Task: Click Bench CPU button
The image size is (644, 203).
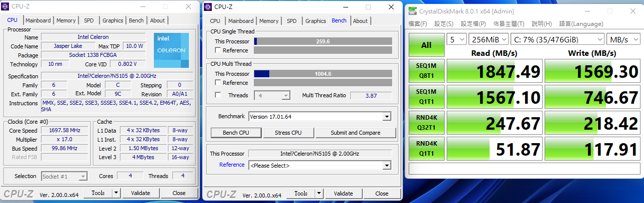Action: [236, 133]
